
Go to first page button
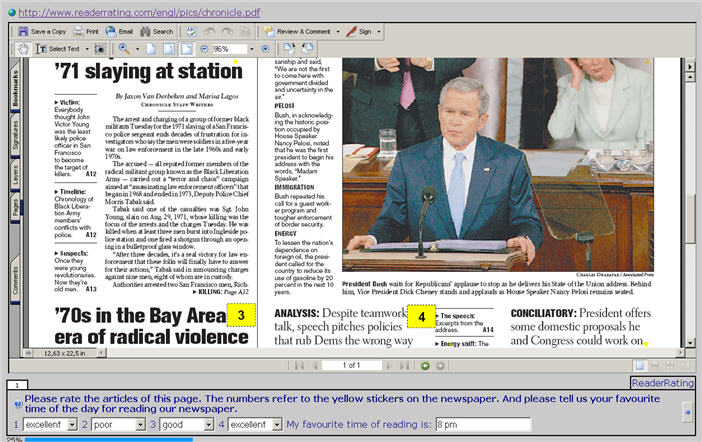[x=299, y=365]
